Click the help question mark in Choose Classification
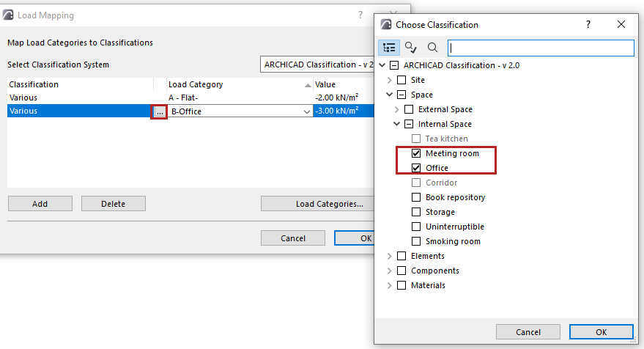644x349 pixels. coord(588,24)
